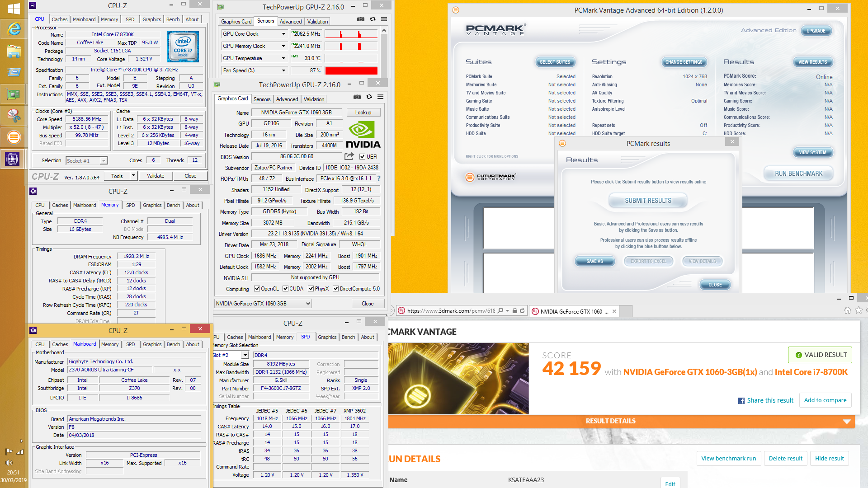Click the UPGRADE button in PCMark Vantage
The height and width of the screenshot is (488, 868).
point(816,31)
